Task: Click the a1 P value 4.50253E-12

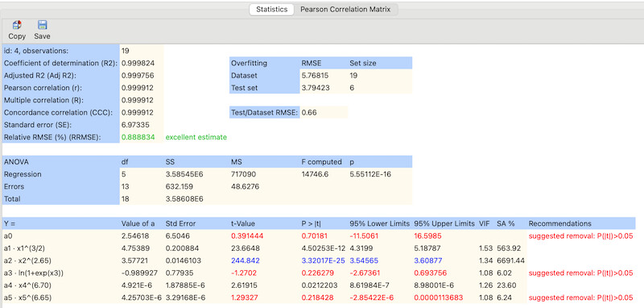Action: (x=324, y=248)
